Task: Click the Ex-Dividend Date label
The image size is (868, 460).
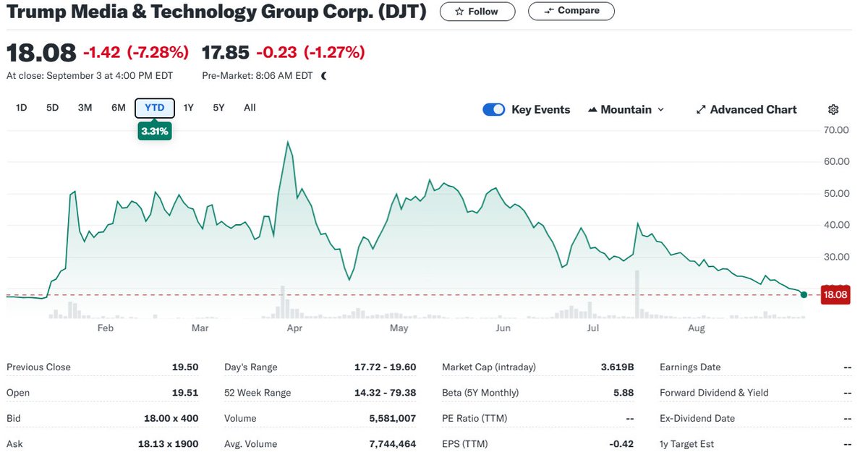Action: (x=697, y=419)
